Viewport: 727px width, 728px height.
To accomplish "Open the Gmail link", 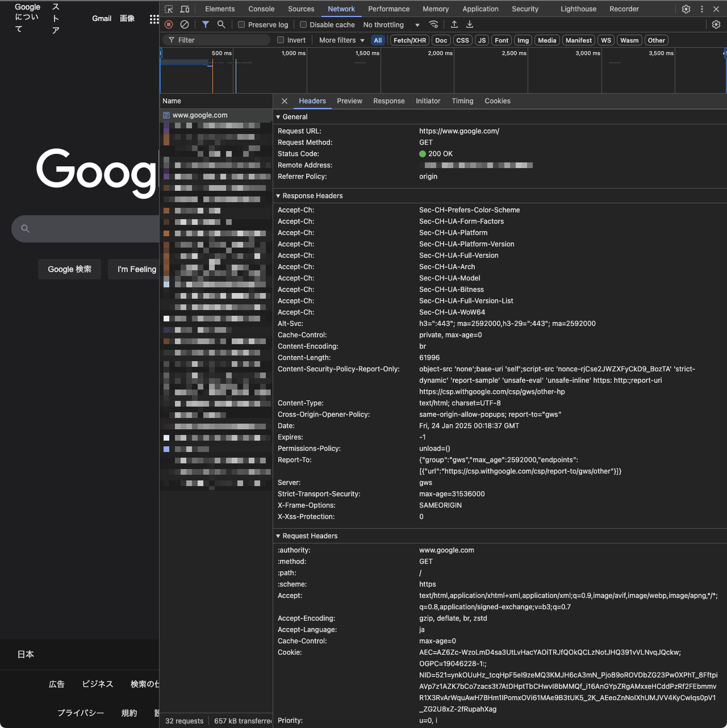I will (x=102, y=19).
